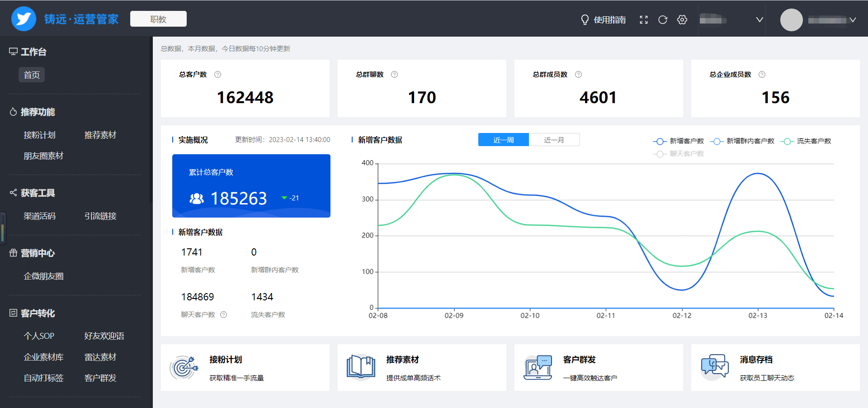Click the 工作台 monitor icon in sidebar
This screenshot has width=868, height=408.
tap(13, 52)
